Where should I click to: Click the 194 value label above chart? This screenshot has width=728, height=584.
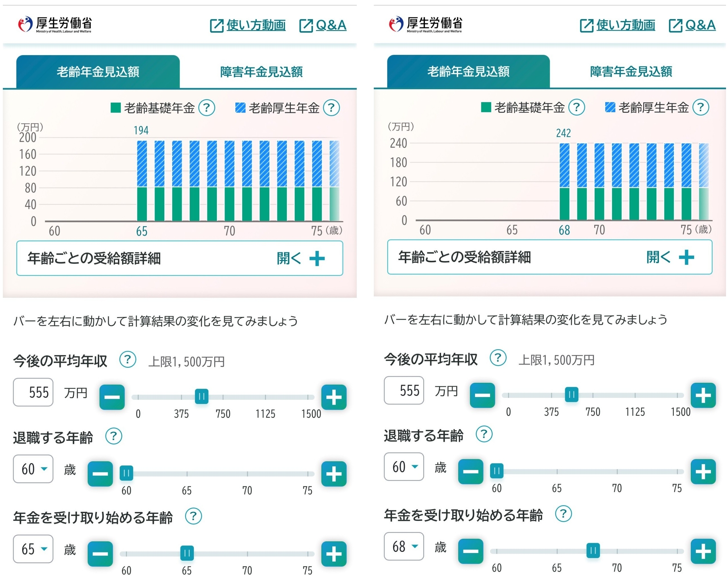(x=141, y=130)
